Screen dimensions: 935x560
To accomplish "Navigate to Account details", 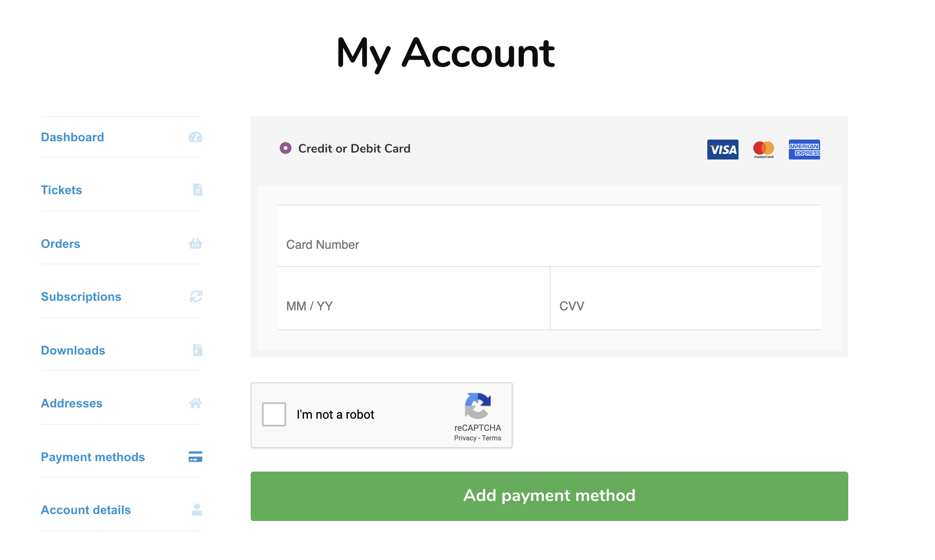I will coord(85,510).
